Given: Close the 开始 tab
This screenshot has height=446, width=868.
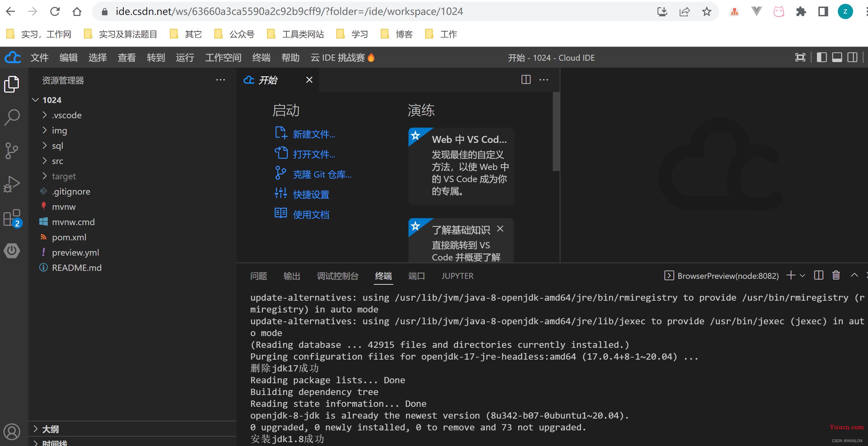Looking at the screenshot, I should pyautogui.click(x=309, y=80).
